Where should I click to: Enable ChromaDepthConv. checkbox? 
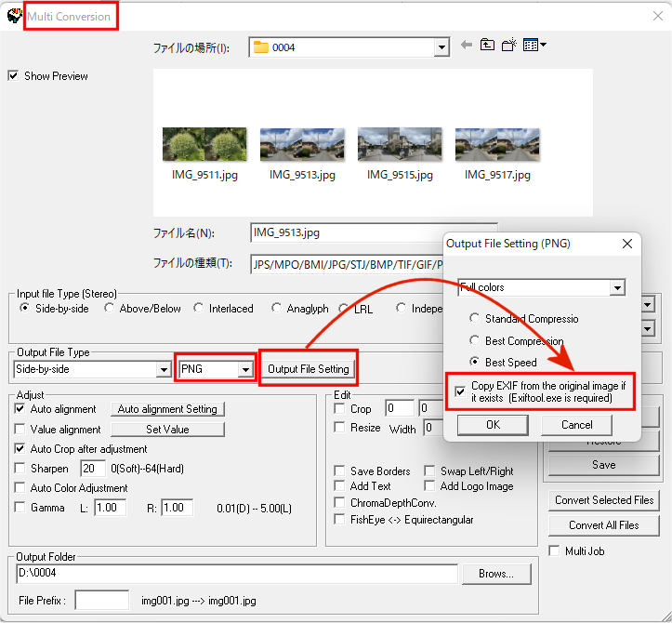pos(339,502)
